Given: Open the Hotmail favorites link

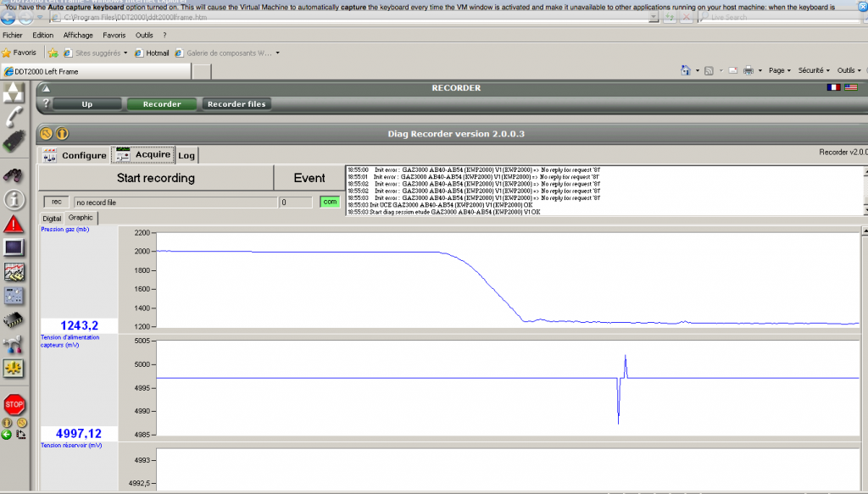Looking at the screenshot, I should pos(152,53).
